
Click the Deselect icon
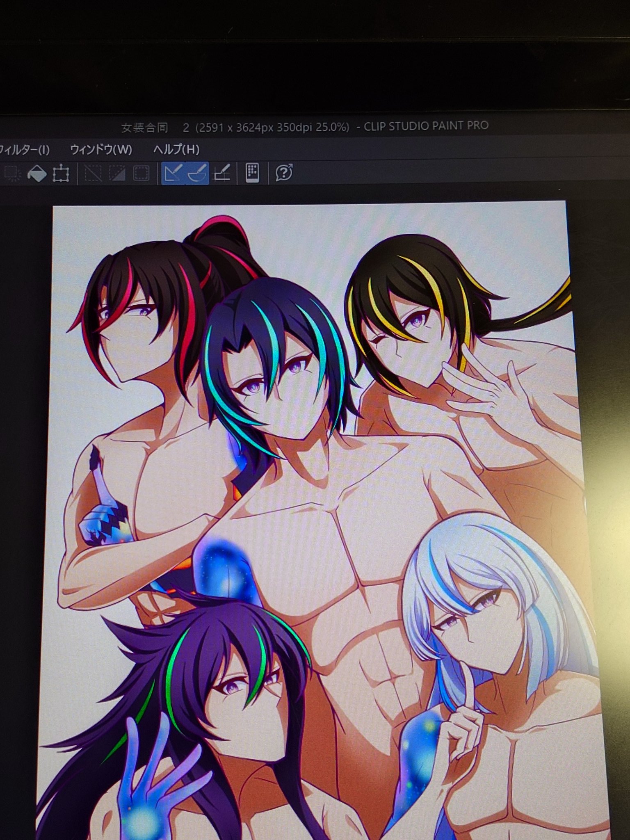[x=93, y=173]
